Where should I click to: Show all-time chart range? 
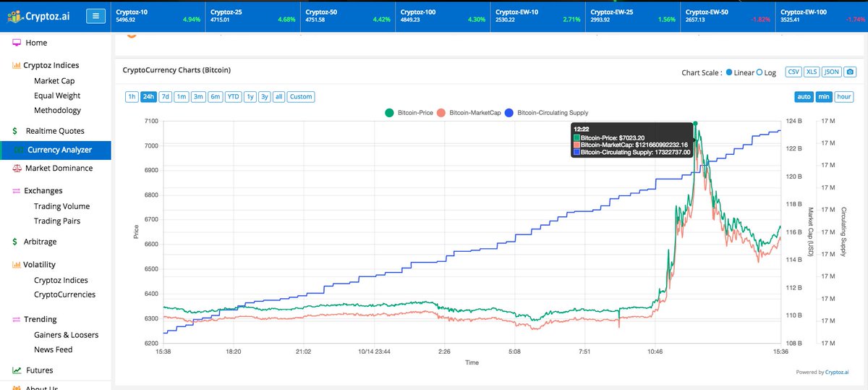pos(279,97)
